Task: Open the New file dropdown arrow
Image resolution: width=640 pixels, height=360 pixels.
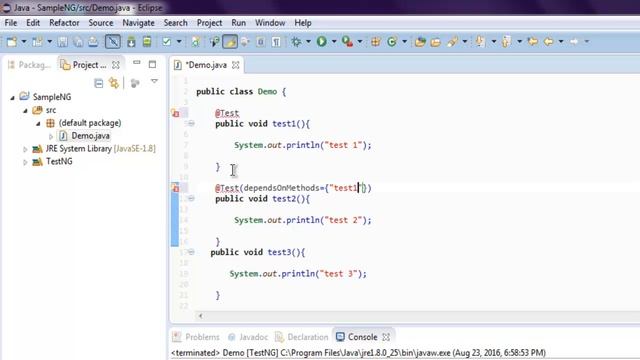Action: [24, 41]
